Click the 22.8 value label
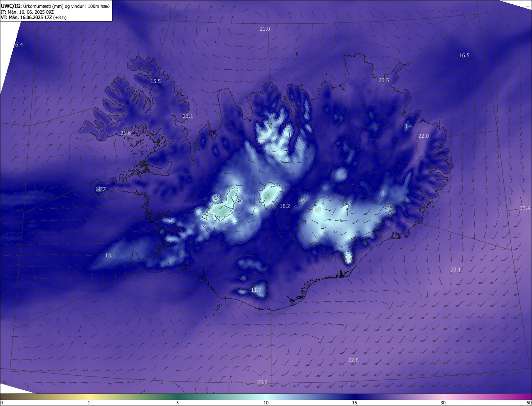The height and width of the screenshot is (406, 532). coord(353,360)
